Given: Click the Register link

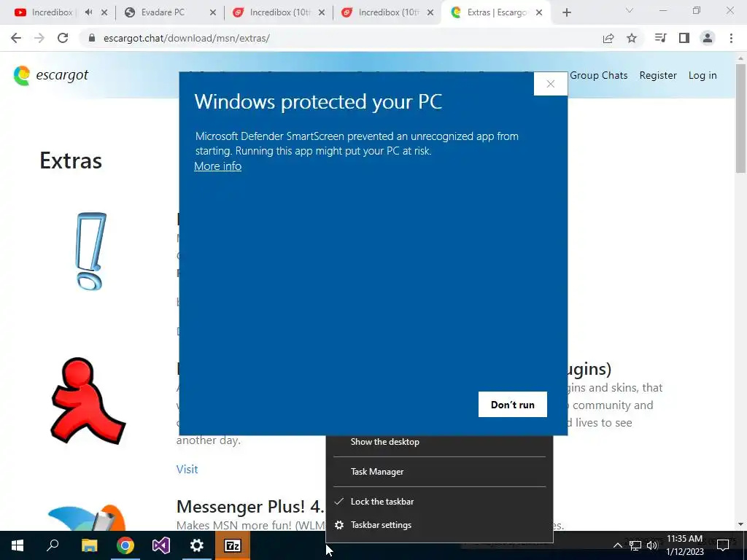Looking at the screenshot, I should [x=658, y=75].
